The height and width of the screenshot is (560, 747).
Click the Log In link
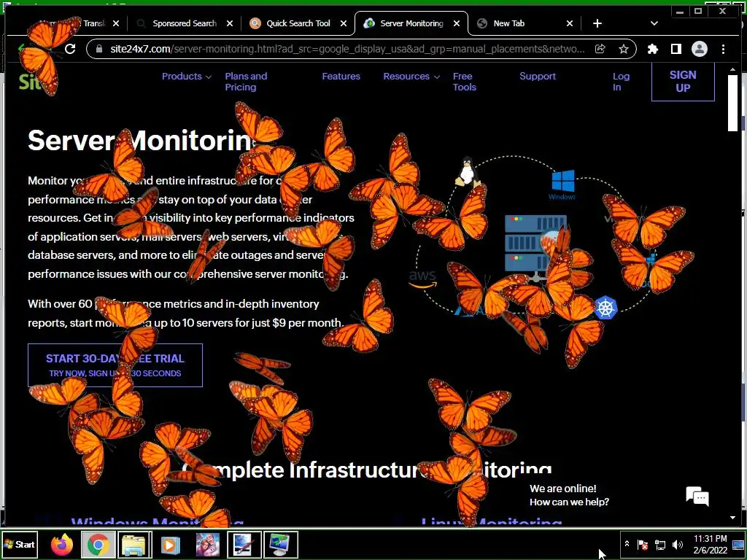click(621, 82)
